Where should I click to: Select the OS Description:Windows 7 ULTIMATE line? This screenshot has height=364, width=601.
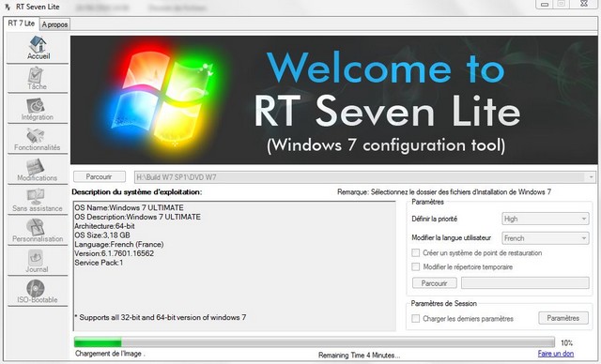(138, 217)
